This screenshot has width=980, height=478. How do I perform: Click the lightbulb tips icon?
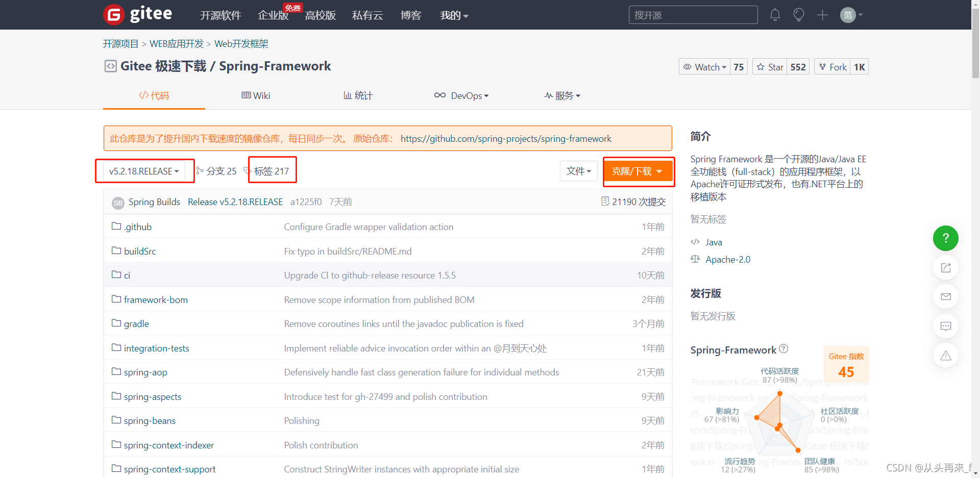799,15
